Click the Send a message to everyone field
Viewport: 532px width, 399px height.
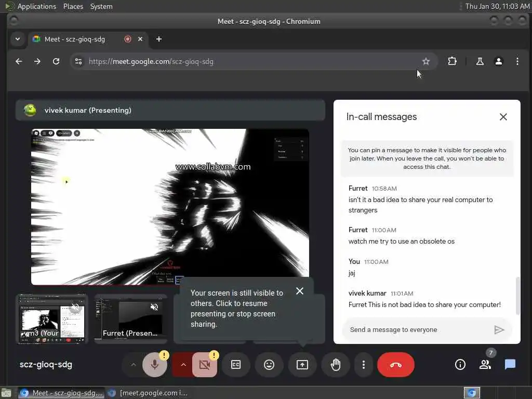coord(417,330)
